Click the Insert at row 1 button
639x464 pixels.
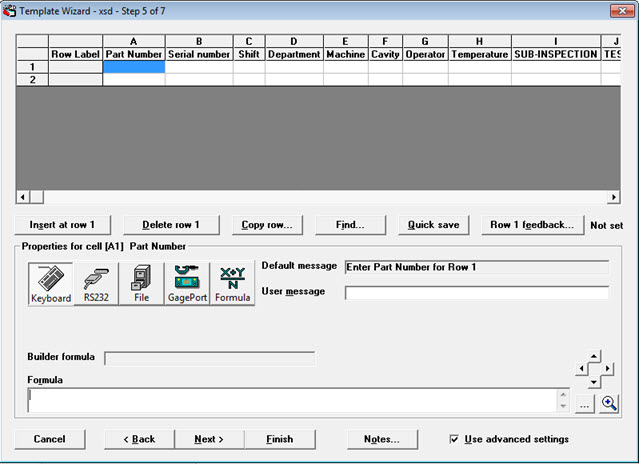click(62, 225)
